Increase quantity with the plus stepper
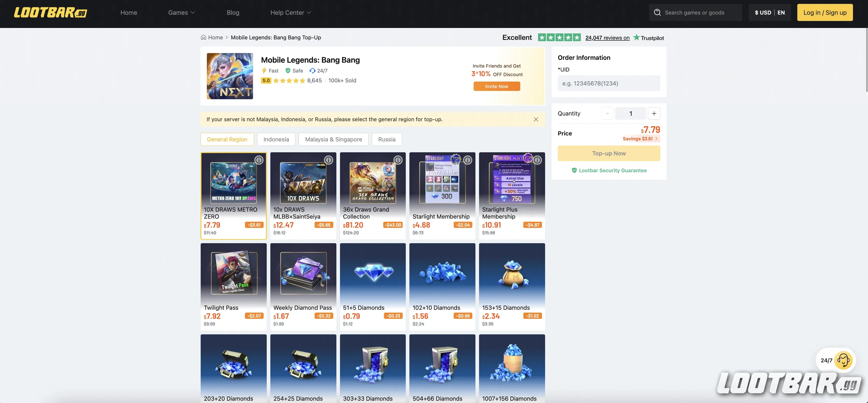868x403 pixels. [654, 113]
